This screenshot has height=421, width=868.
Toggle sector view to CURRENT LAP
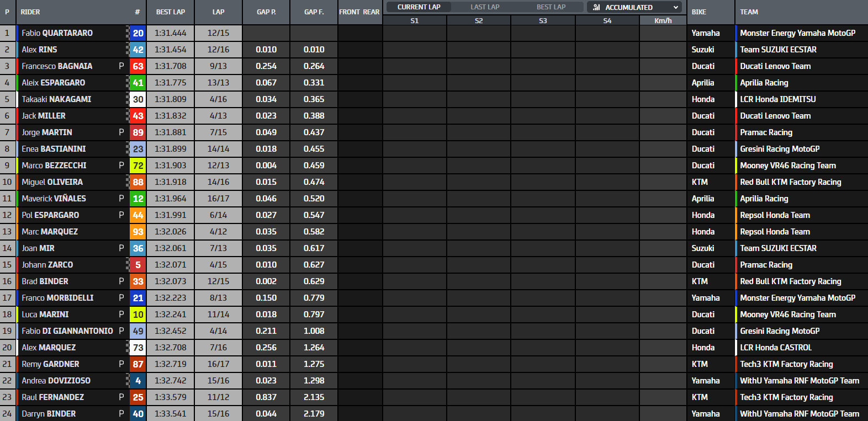click(419, 7)
